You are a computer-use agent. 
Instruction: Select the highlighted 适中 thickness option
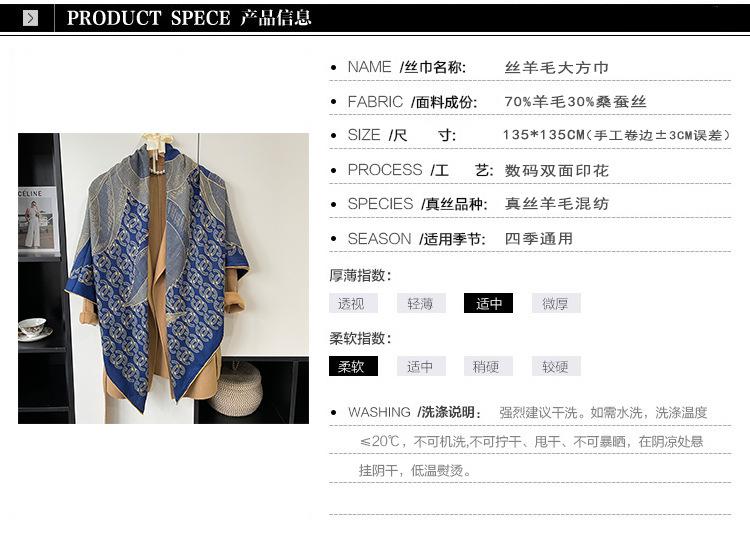click(488, 303)
